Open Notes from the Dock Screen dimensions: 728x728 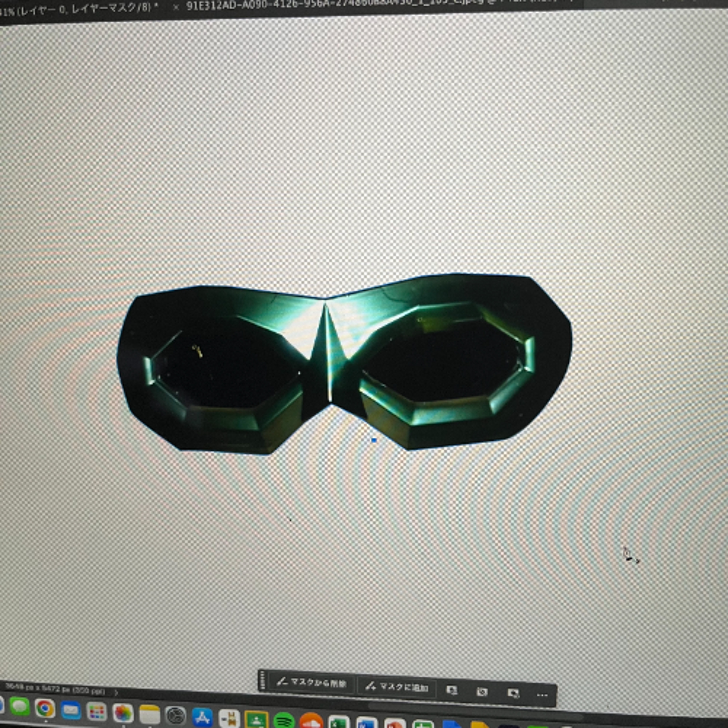(x=149, y=714)
